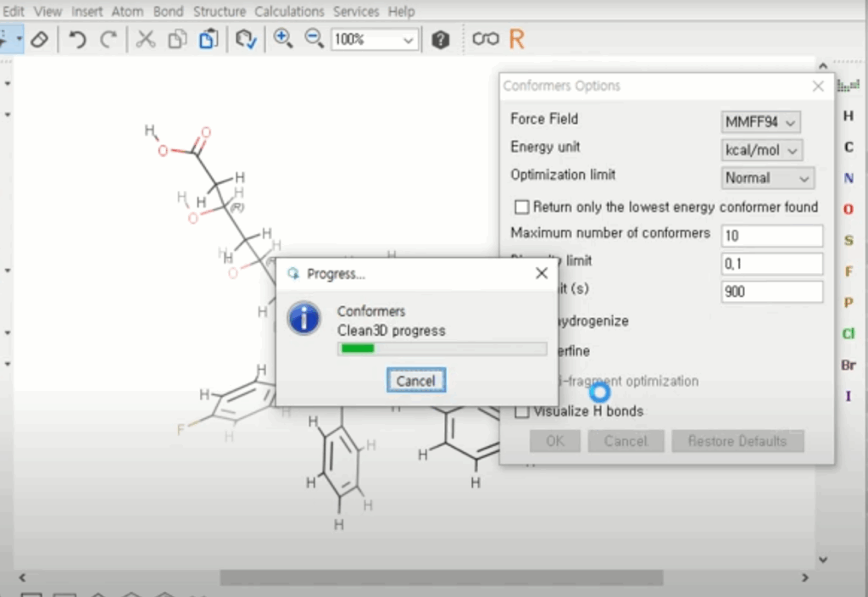Redo the last undone action
The width and height of the screenshot is (868, 597).
pos(108,39)
